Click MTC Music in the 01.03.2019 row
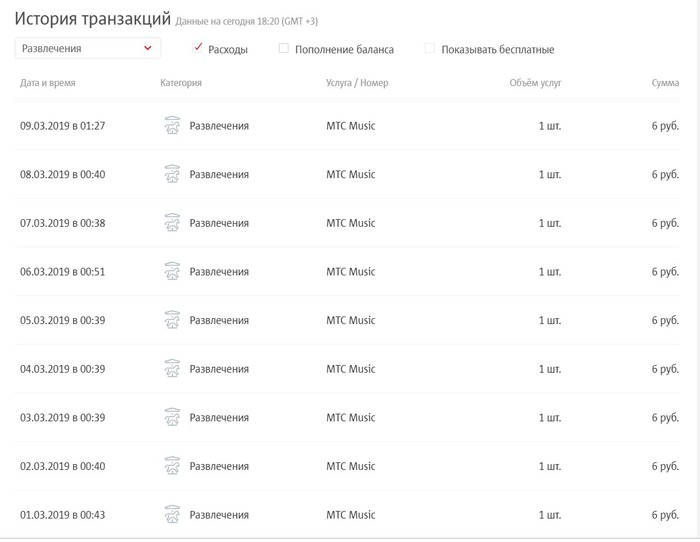Viewport: 700px width, 542px height. (351, 515)
